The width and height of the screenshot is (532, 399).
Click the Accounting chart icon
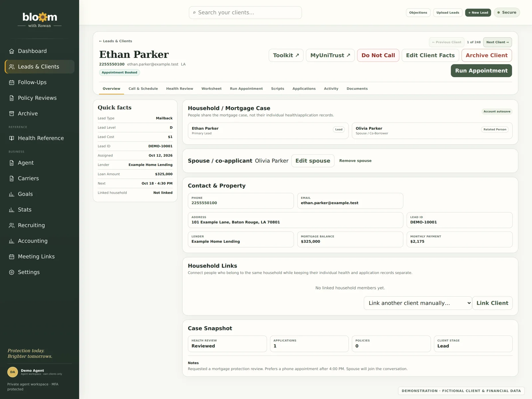point(12,241)
